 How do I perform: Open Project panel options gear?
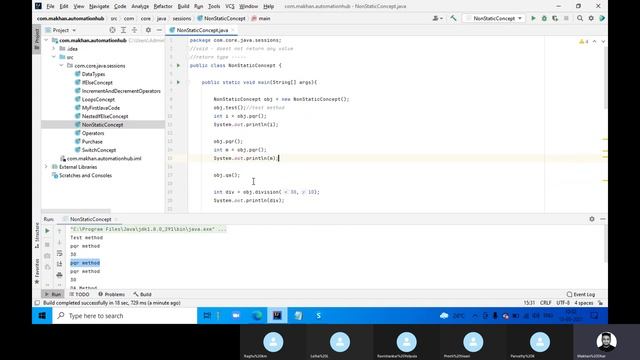(148, 30)
